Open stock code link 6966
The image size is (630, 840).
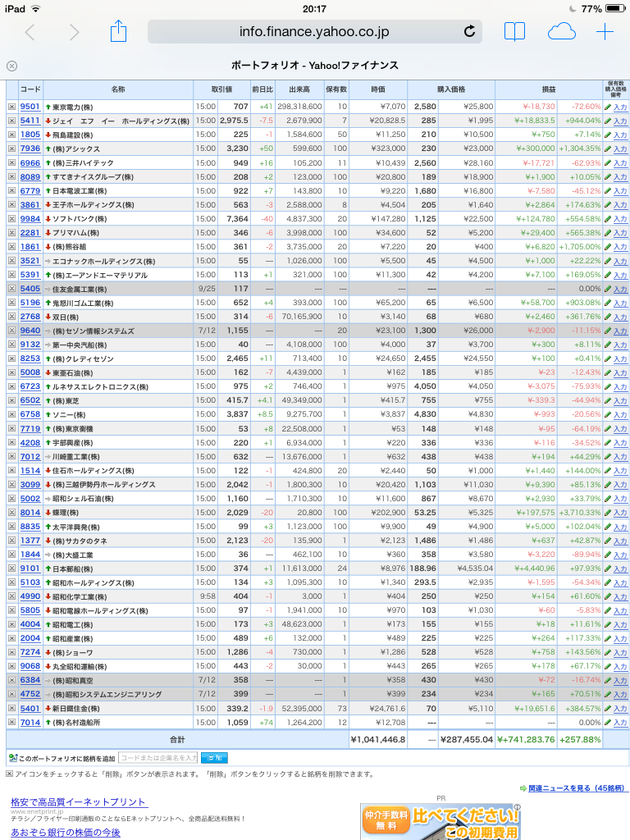tap(30, 163)
